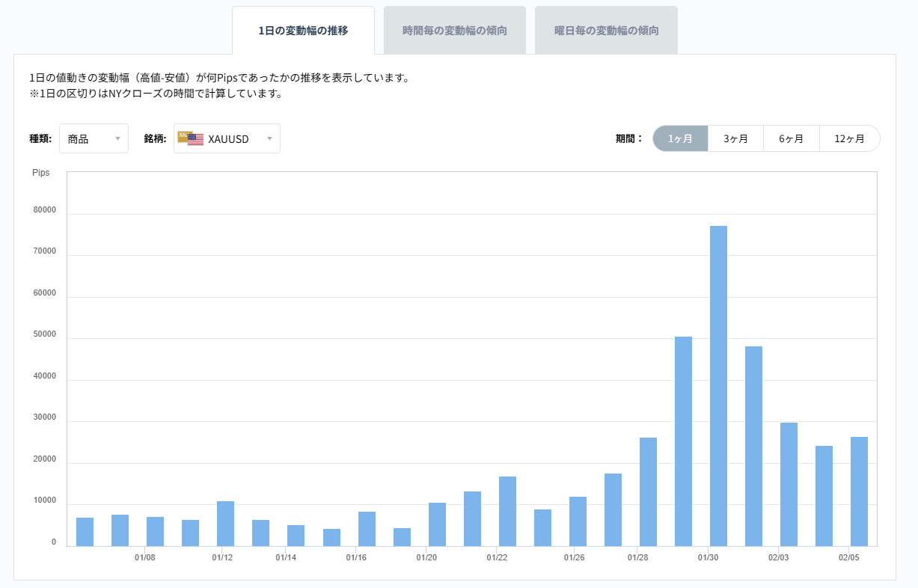Open the 種類 dropdown showing 商品

(94, 138)
